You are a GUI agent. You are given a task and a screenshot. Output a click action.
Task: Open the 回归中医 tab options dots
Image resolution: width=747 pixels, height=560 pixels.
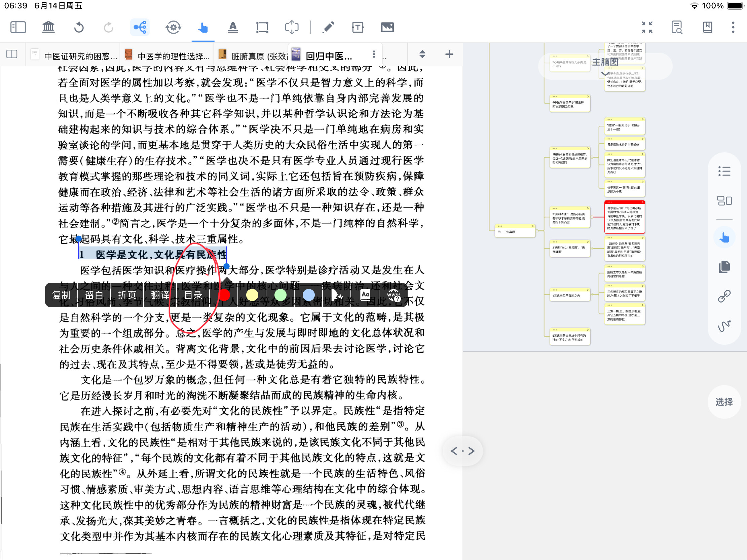[x=373, y=54]
